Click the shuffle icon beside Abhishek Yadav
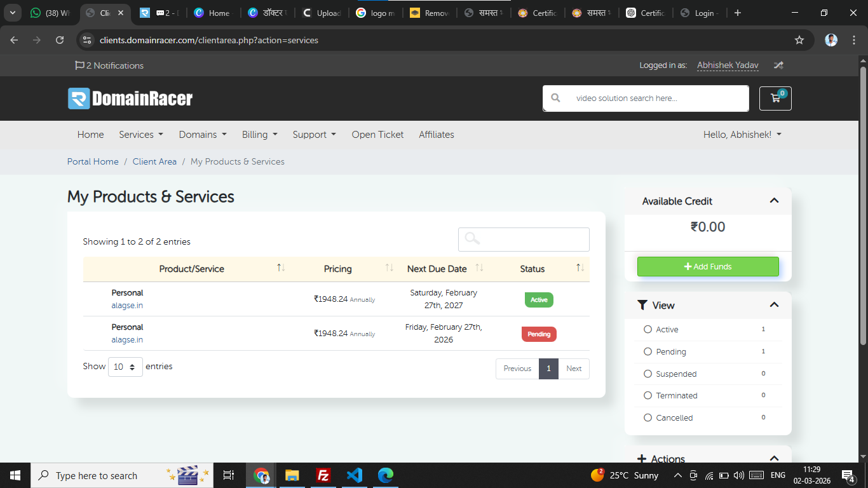This screenshot has height=488, width=868. click(778, 65)
